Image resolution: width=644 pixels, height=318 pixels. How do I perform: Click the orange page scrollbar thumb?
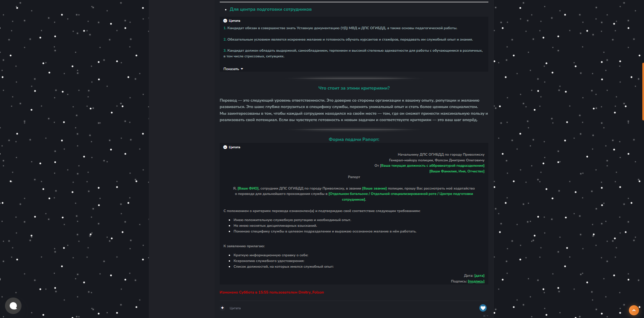(643, 91)
